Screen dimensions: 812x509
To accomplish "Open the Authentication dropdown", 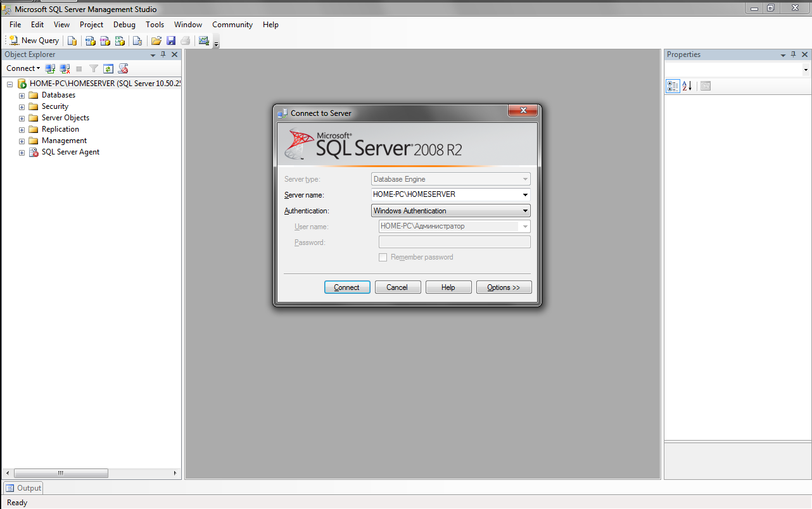I will click(525, 211).
